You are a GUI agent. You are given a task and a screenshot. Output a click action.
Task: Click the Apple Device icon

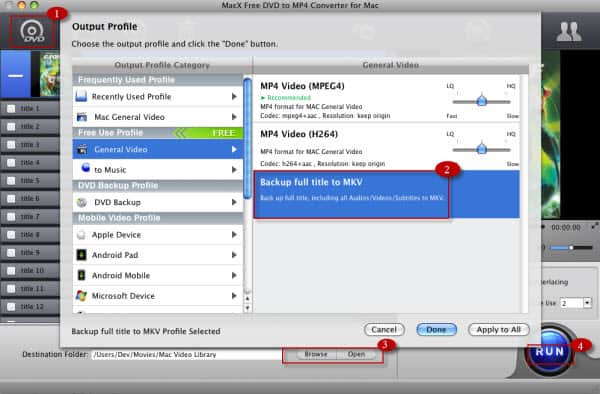tap(81, 234)
